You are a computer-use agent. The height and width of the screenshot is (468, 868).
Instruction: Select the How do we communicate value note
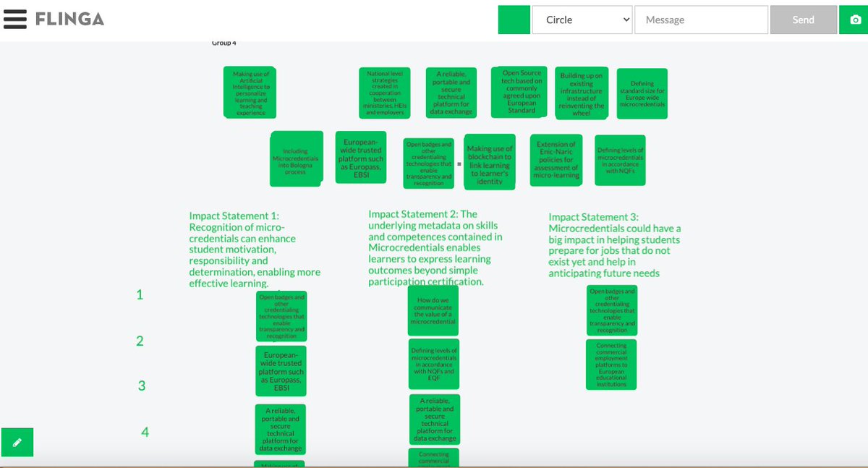(x=433, y=310)
